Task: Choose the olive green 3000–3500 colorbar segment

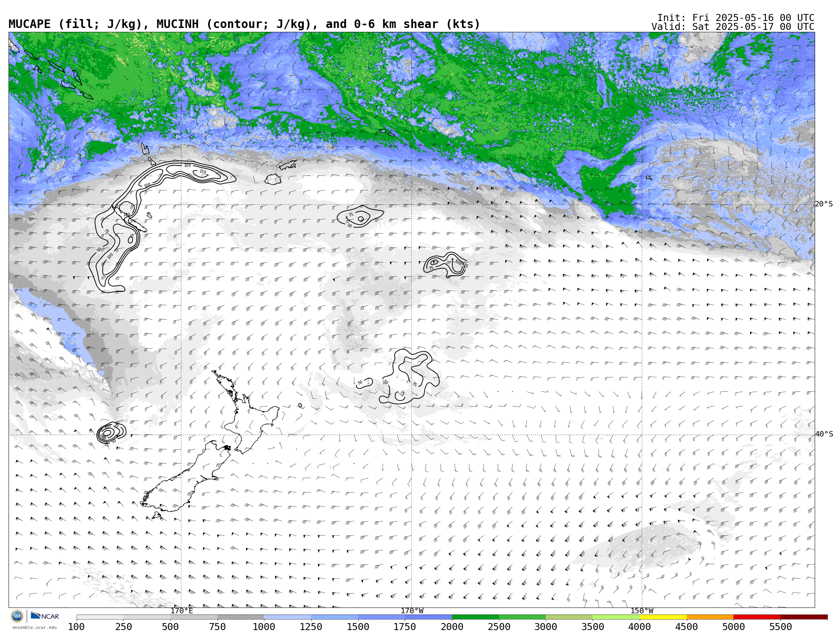Action: pyautogui.click(x=569, y=617)
